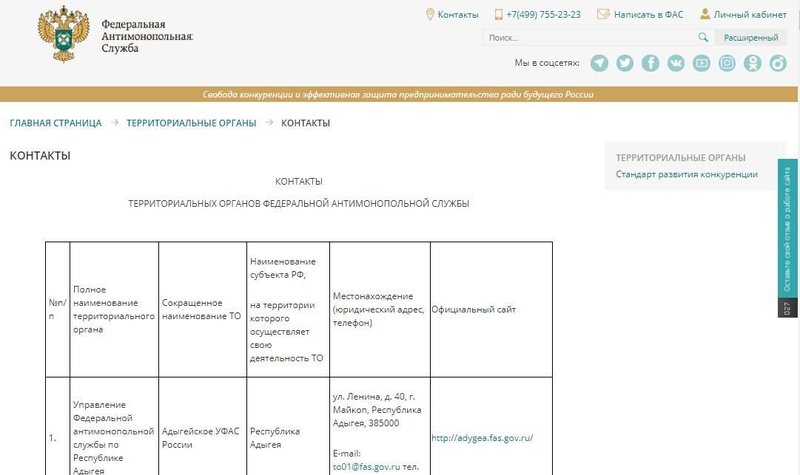This screenshot has width=800, height=475.
Task: Click the to01@fas.gov.ru email link
Action: pos(366,466)
